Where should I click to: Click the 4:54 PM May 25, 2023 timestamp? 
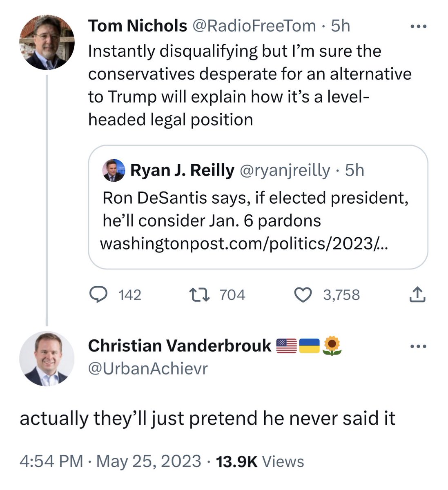coord(110,461)
